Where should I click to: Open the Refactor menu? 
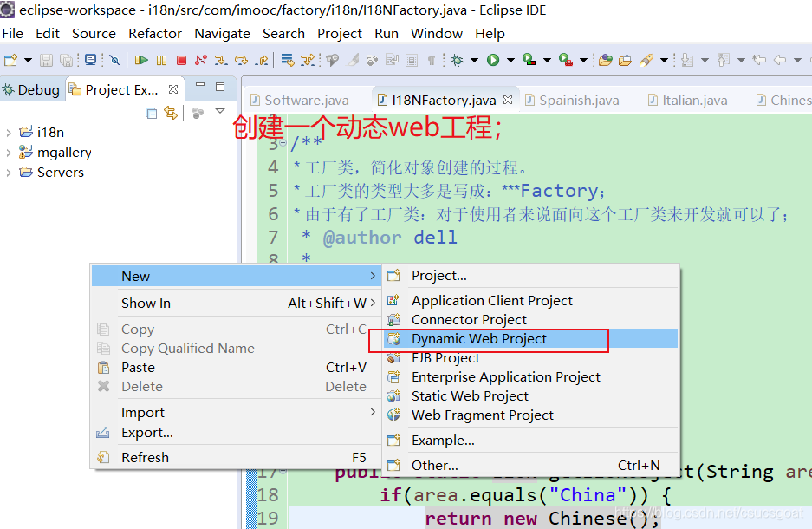155,34
